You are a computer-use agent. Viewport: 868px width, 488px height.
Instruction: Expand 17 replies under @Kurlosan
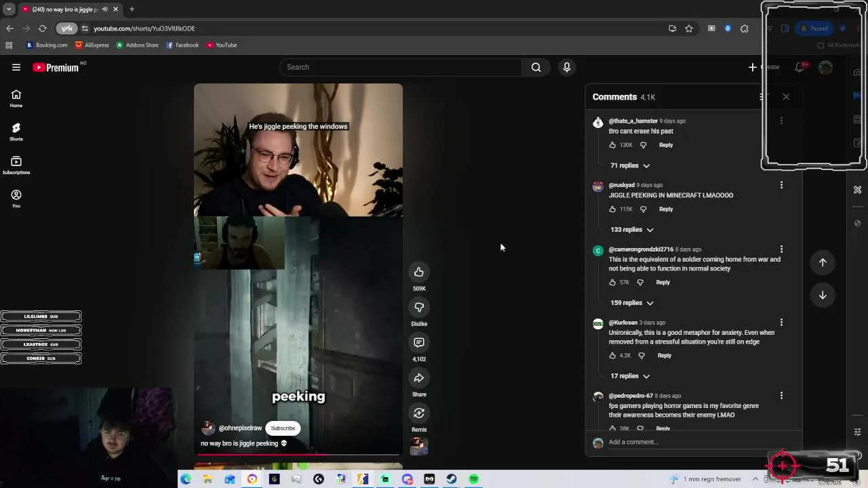630,376
